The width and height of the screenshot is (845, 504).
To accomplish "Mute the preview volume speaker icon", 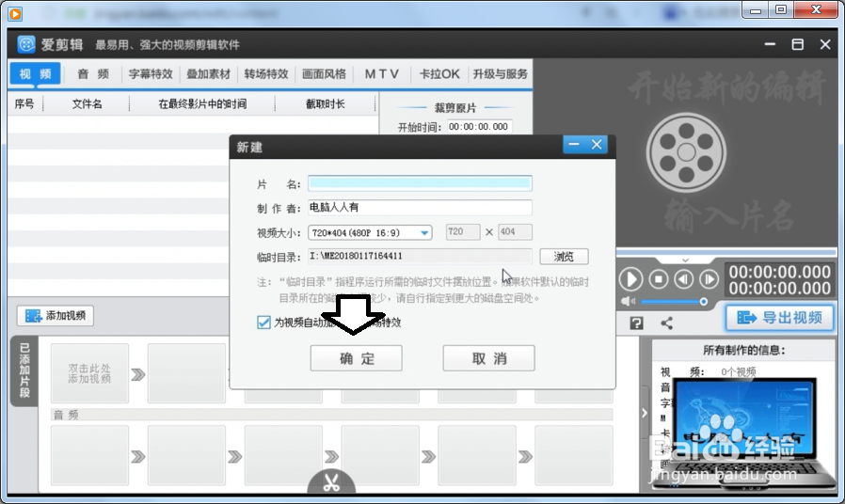I will (628, 302).
